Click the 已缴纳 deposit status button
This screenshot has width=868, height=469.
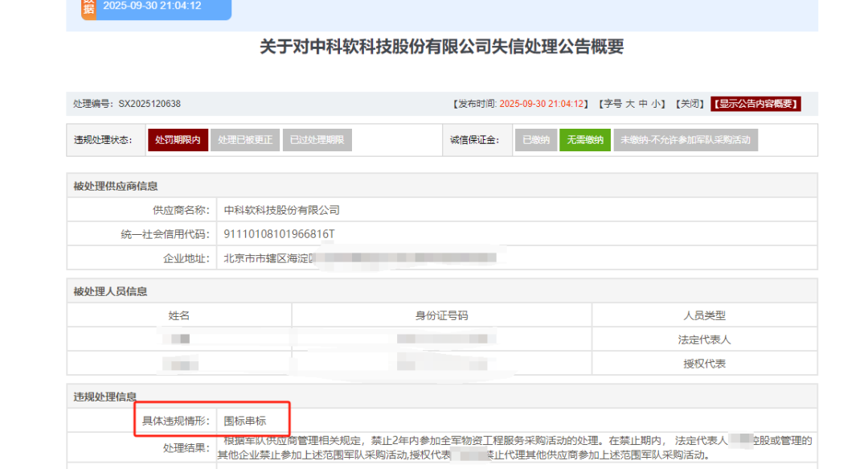point(536,140)
